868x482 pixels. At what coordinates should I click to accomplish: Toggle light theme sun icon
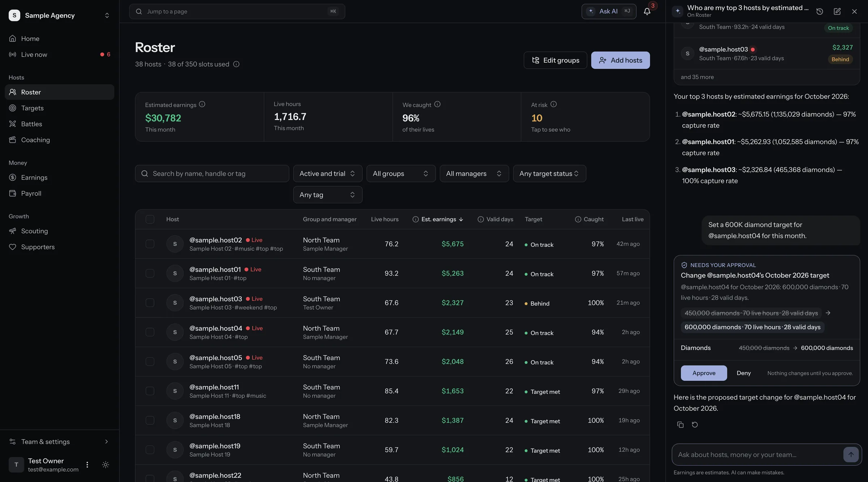coord(105,465)
